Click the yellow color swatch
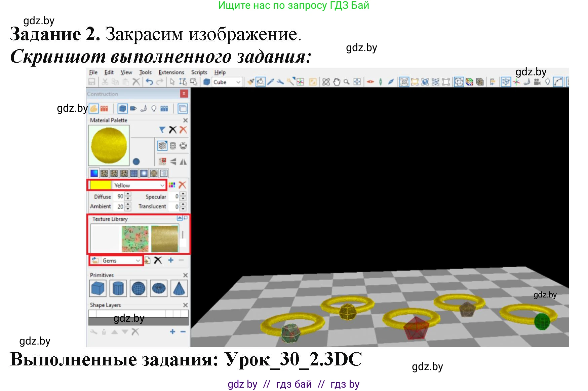The image size is (588, 391). [x=101, y=185]
